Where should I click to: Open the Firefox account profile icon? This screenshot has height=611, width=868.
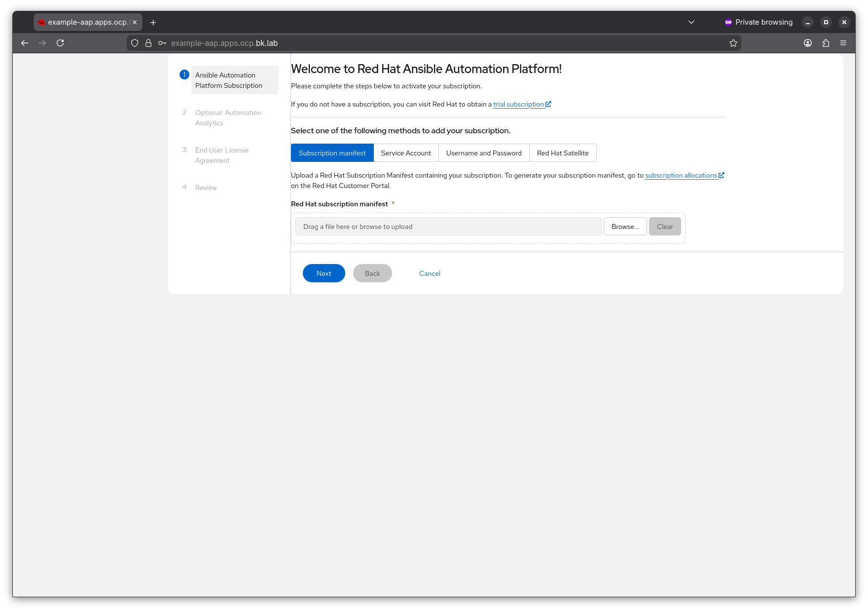pyautogui.click(x=808, y=43)
